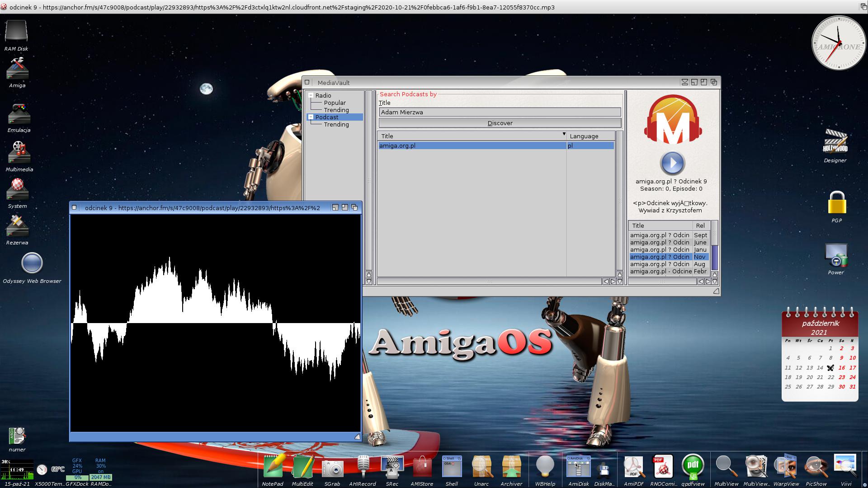The width and height of the screenshot is (868, 488).
Task: Open the System drive icon
Action: point(17,189)
